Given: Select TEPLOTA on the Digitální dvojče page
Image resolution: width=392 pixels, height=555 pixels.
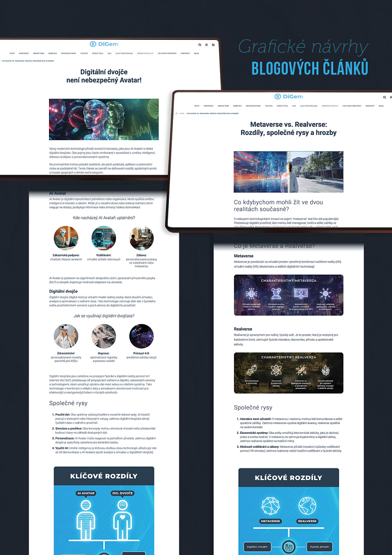Looking at the screenshot, I should click(84, 54).
